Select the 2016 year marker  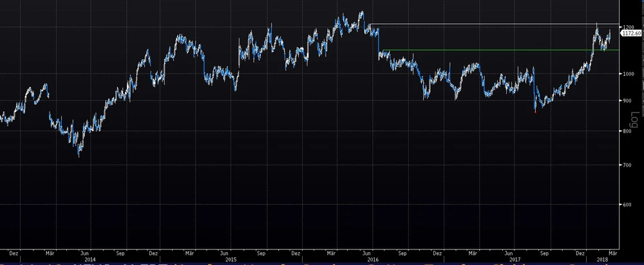point(372,260)
